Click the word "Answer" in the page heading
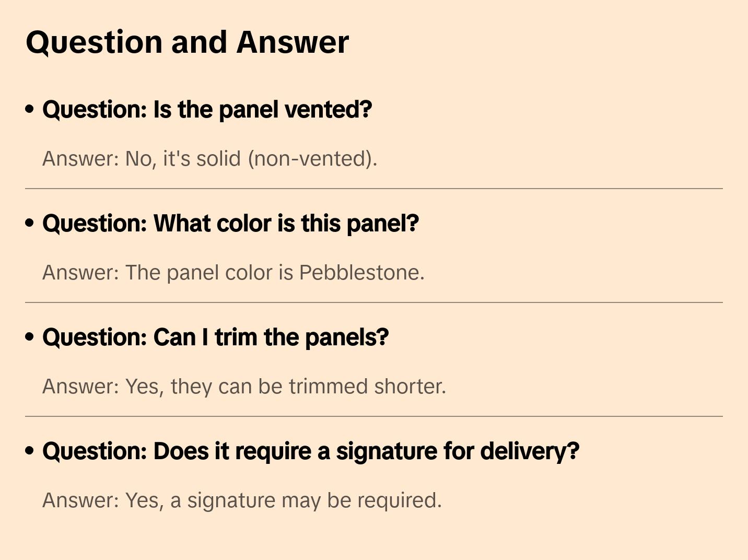 293,42
